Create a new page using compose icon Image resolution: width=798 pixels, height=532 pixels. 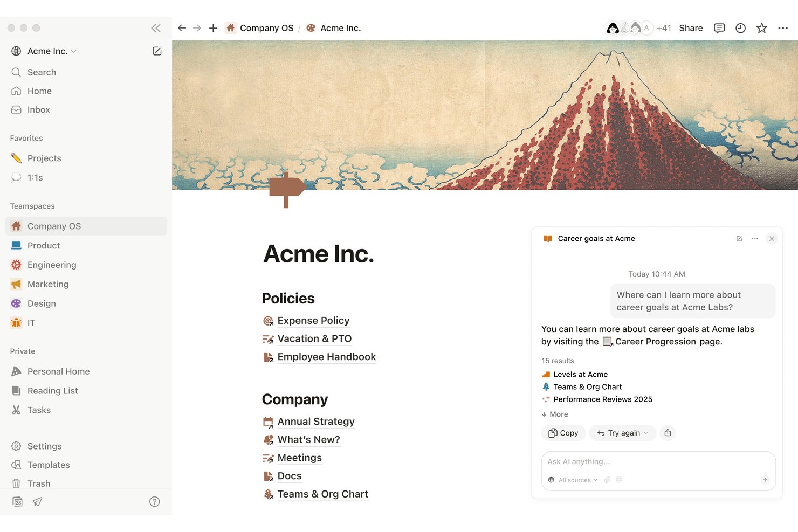(x=157, y=51)
